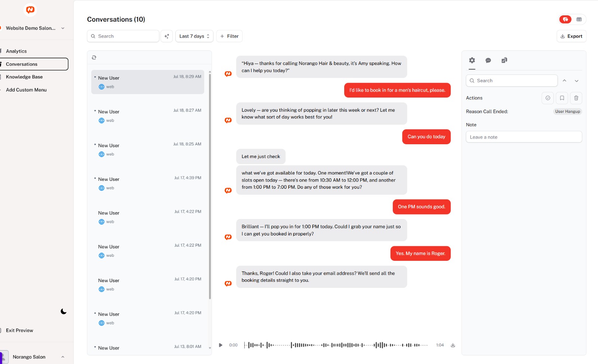Viewport: 598px width, 364px height.
Task: Export the conversations
Action: [571, 36]
